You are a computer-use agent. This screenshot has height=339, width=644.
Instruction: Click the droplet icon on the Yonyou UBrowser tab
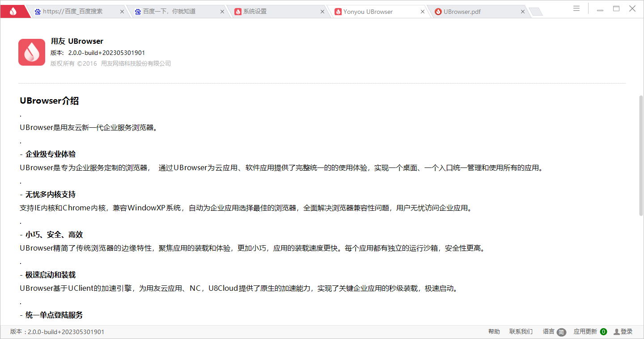pos(338,12)
